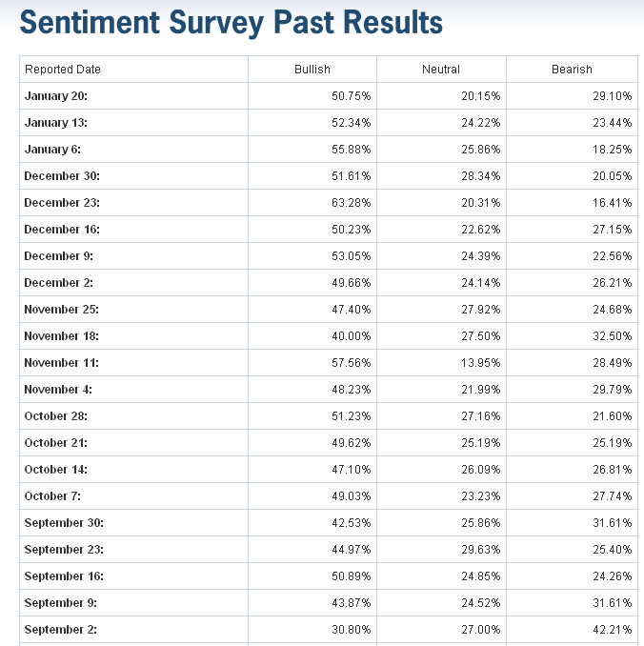Click the 42.21% bearish value for September 2
The height and width of the screenshot is (646, 644).
613,630
